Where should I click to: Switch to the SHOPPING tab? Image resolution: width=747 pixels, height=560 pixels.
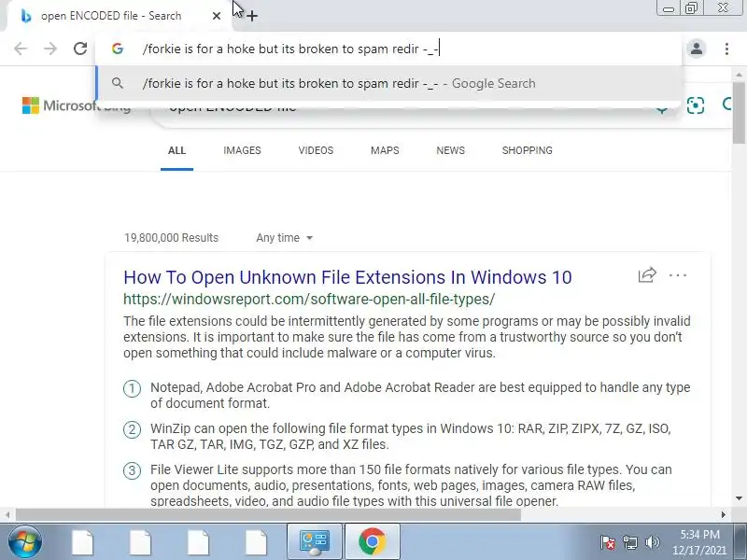click(x=527, y=150)
